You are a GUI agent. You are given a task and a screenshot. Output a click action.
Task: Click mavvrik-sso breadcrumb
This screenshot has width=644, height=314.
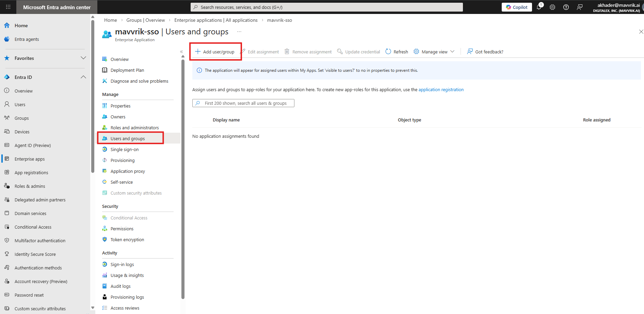tap(279, 20)
